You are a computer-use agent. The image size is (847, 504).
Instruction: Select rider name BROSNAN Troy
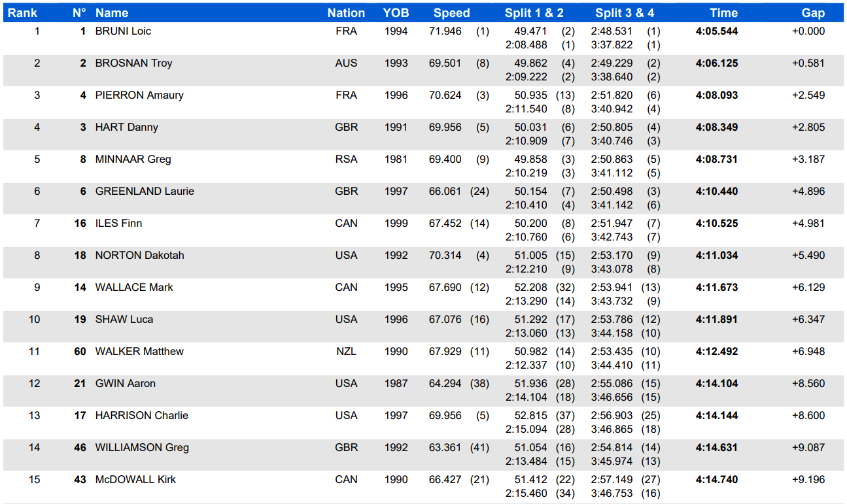[133, 63]
